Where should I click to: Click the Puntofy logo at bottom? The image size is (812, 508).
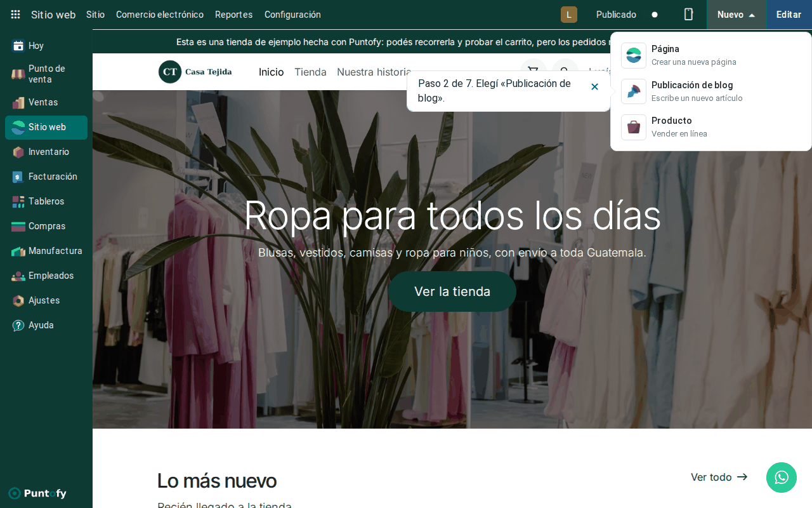38,493
